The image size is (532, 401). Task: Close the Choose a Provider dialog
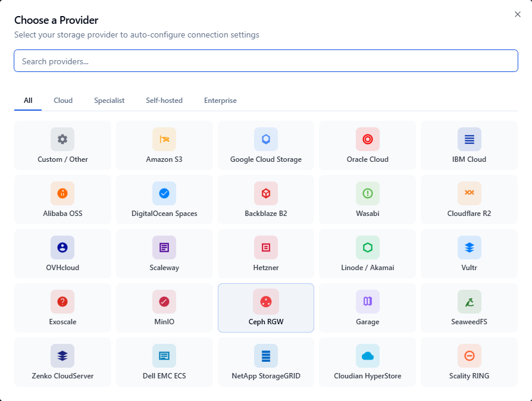point(517,14)
